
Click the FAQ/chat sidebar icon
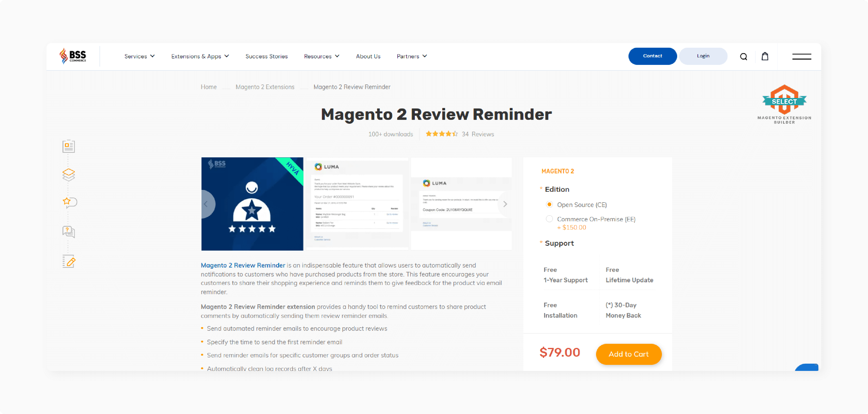pos(68,231)
